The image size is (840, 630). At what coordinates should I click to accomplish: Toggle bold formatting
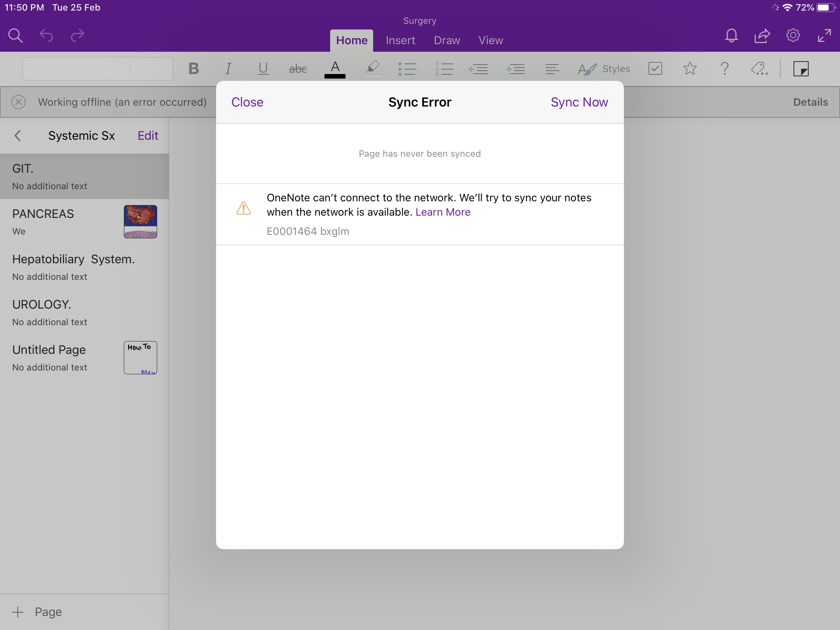pos(194,69)
